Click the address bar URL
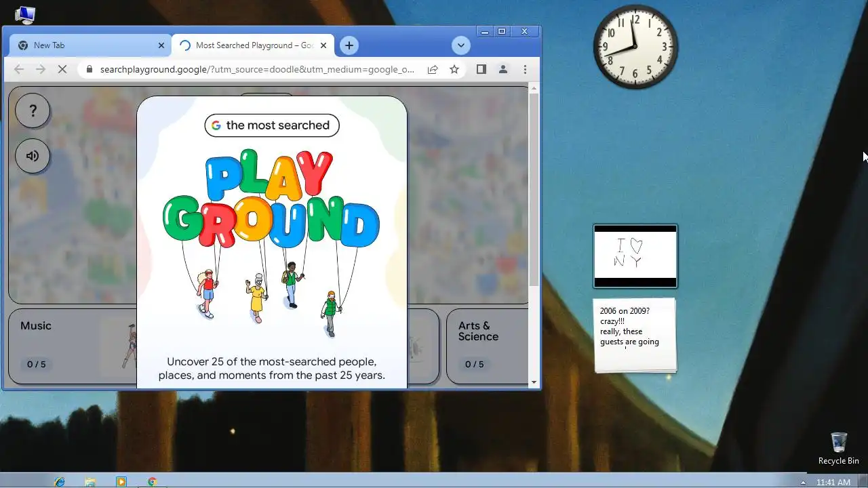 tap(257, 69)
